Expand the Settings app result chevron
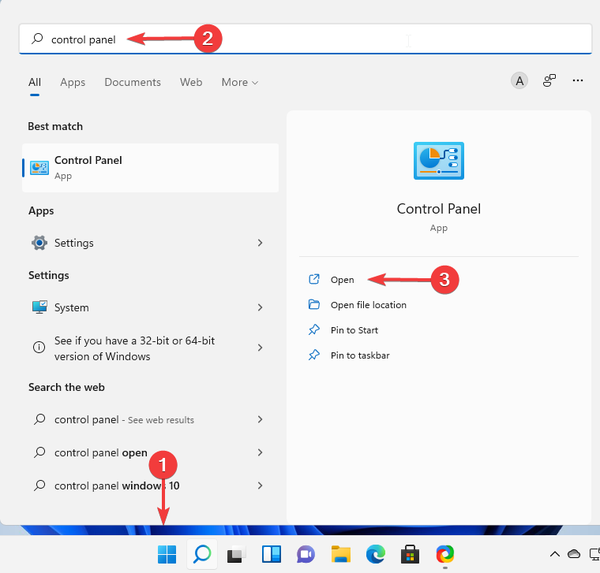The width and height of the screenshot is (600, 573). click(x=260, y=243)
